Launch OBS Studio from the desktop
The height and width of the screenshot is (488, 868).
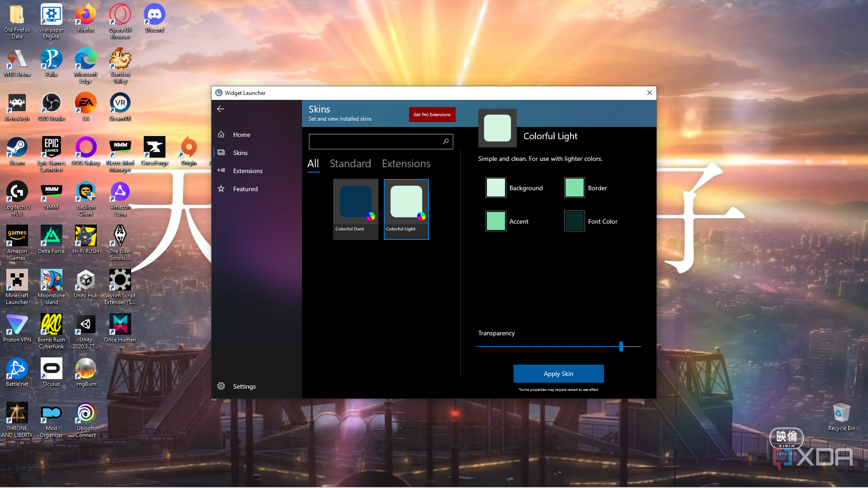pyautogui.click(x=51, y=106)
